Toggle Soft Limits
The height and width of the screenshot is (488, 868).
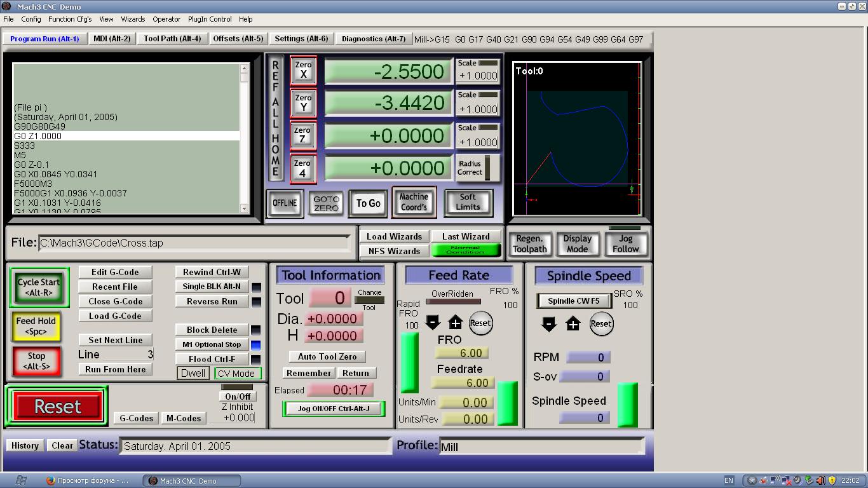pos(468,202)
